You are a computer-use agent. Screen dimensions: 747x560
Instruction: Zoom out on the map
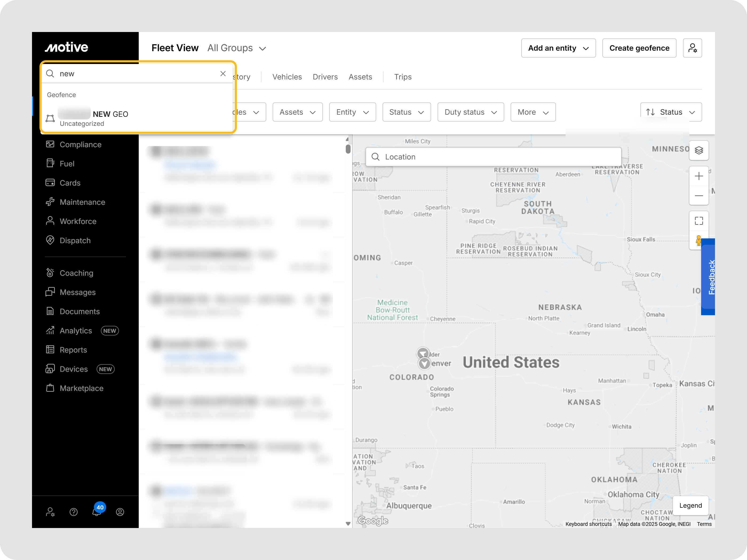point(698,195)
